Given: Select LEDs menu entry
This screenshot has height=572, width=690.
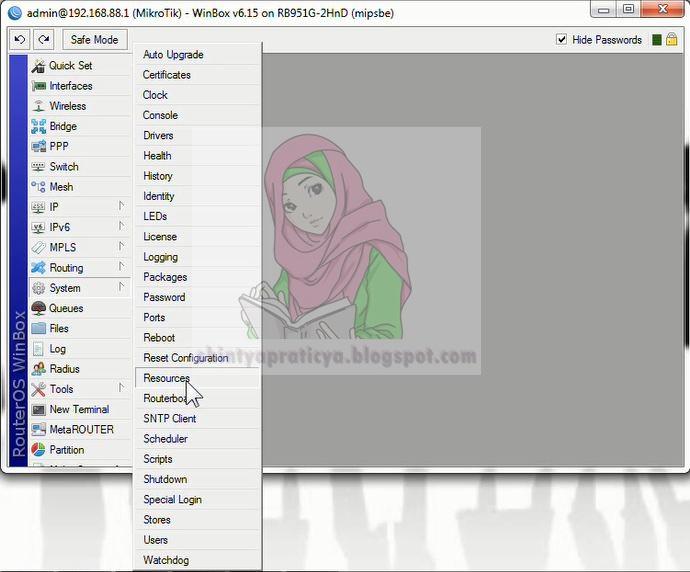Looking at the screenshot, I should click(197, 216).
